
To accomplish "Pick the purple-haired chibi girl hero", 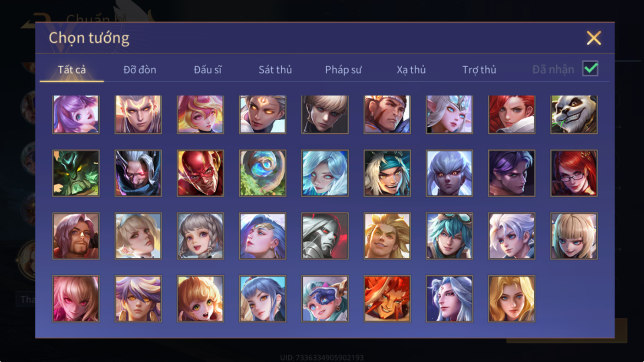I will pyautogui.click(x=76, y=114).
